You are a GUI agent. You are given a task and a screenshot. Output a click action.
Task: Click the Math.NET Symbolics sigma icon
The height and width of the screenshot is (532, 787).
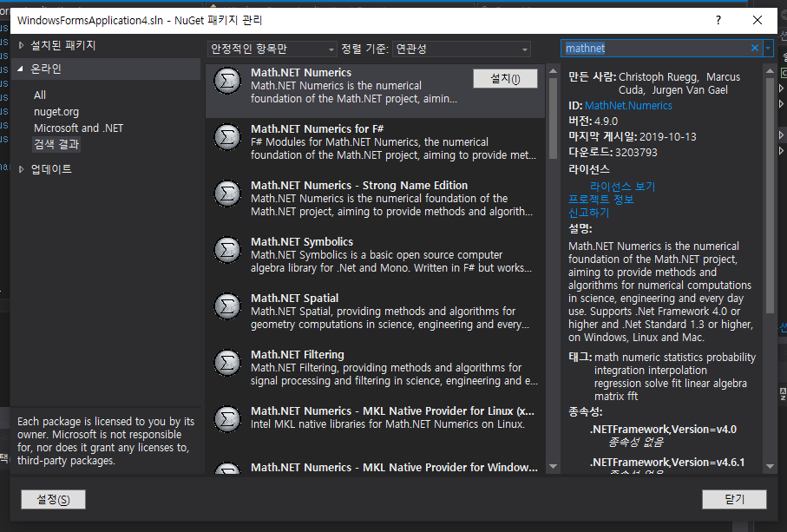click(227, 249)
